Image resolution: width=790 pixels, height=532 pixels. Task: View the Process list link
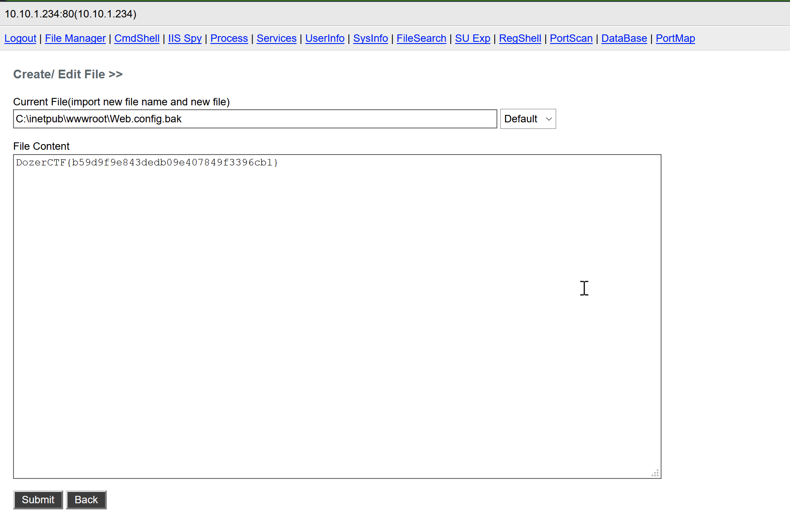[x=229, y=38]
